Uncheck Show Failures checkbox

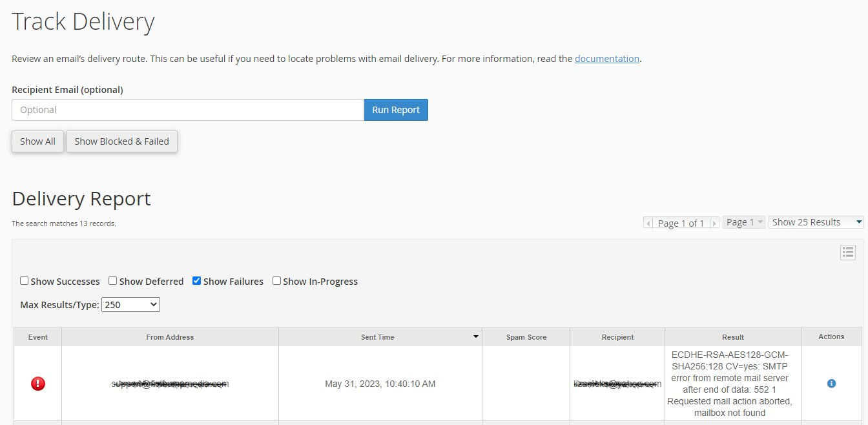pos(197,281)
